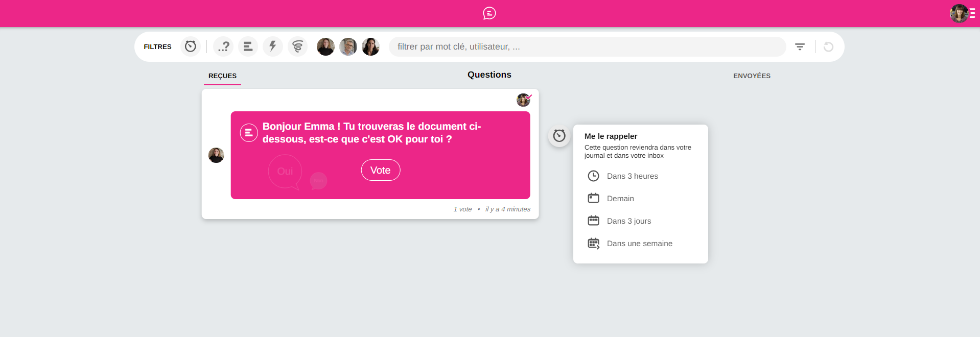Image resolution: width=980 pixels, height=337 pixels.
Task: Toggle the poll bars filter icon
Action: tap(248, 46)
